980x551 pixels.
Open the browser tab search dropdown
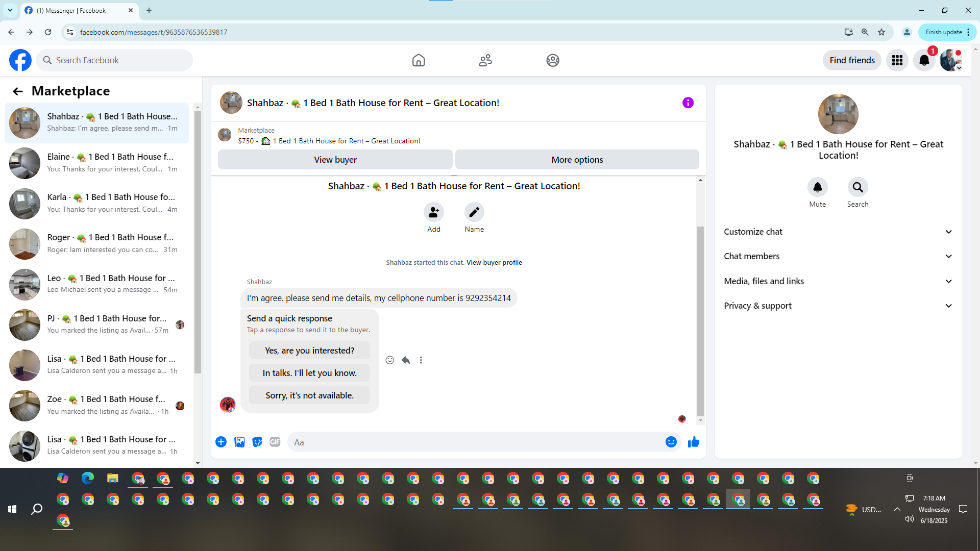pyautogui.click(x=10, y=10)
